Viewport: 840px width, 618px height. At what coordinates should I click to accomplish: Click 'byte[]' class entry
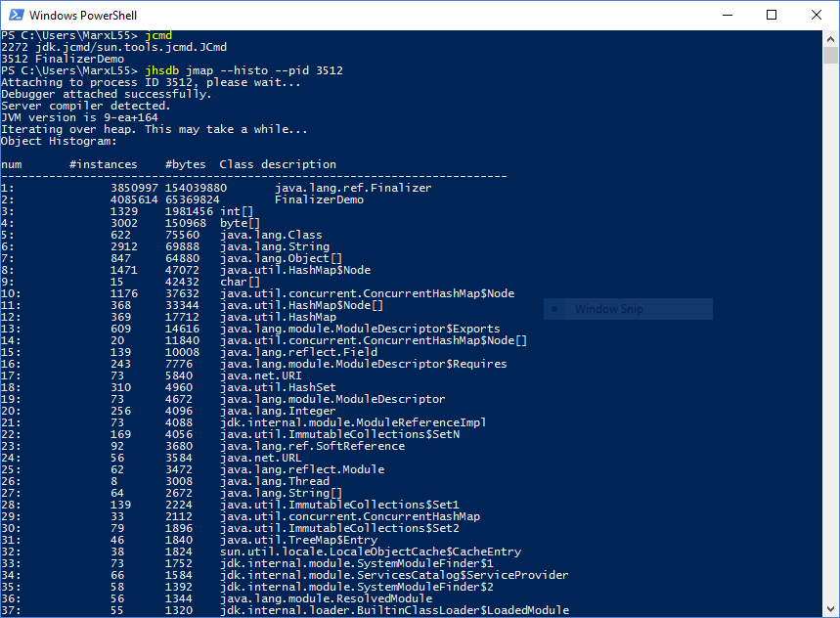240,223
